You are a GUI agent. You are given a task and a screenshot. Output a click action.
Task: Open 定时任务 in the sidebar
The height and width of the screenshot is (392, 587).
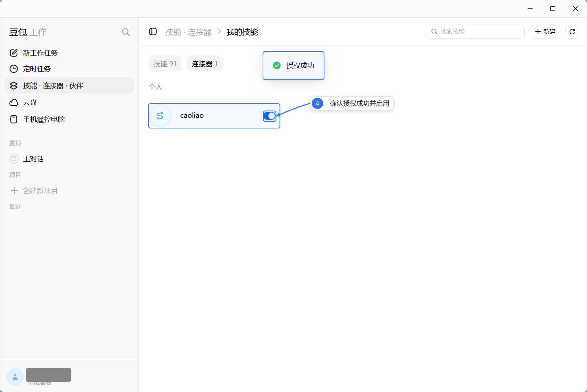[69, 69]
